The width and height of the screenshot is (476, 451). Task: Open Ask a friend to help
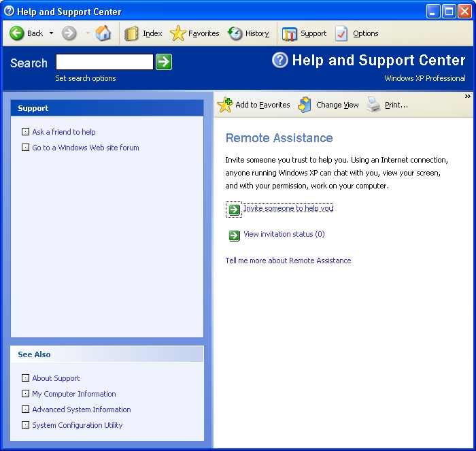point(64,132)
